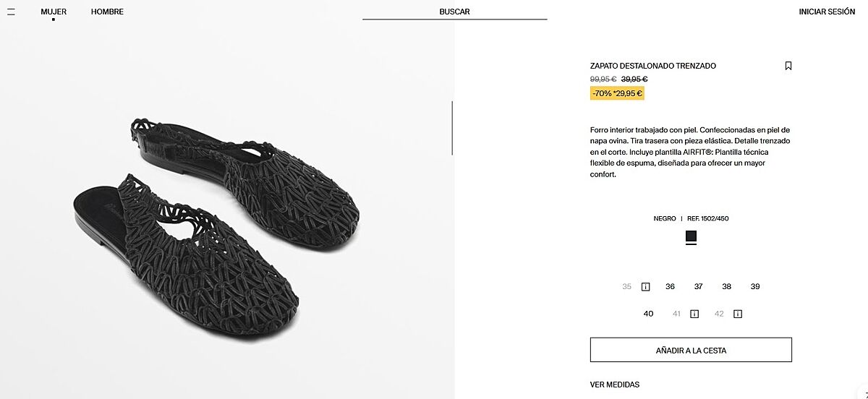The image size is (868, 399).
Task: Open the hamburger menu icon
Action: [11, 12]
